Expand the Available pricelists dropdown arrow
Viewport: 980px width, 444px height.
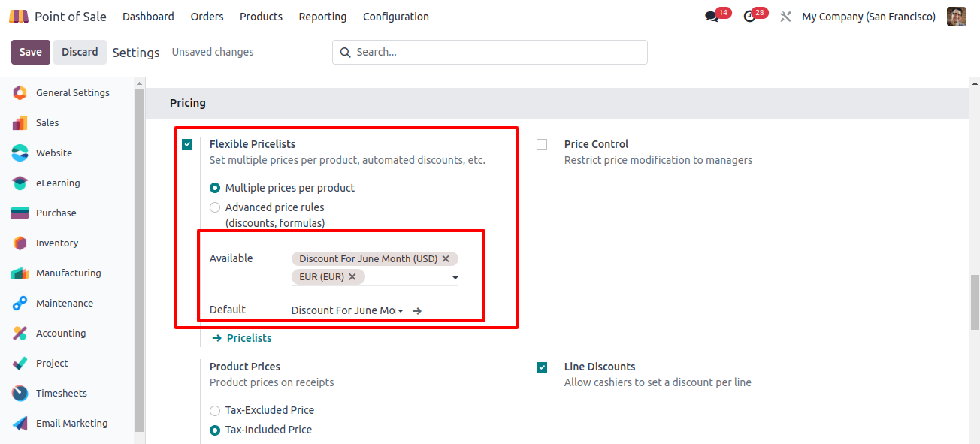455,278
